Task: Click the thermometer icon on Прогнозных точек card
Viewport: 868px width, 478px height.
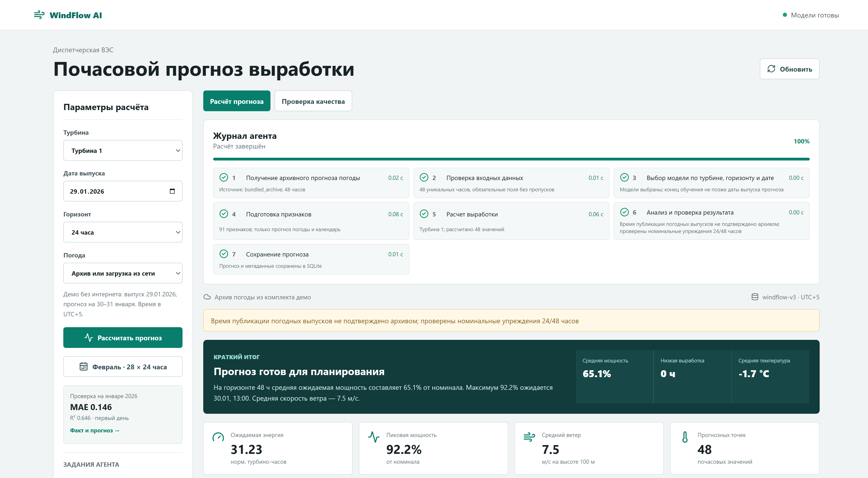Action: [685, 437]
